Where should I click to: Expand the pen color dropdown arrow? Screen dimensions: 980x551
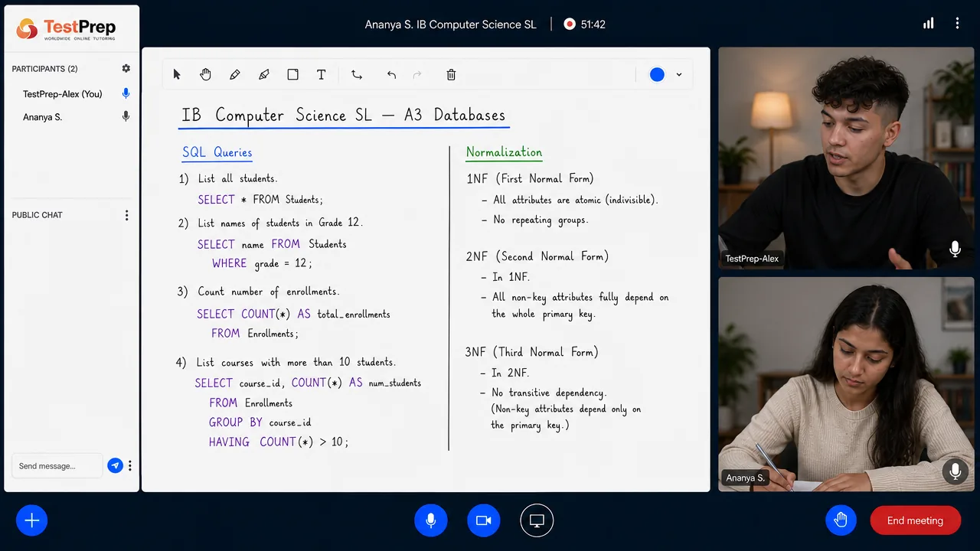pyautogui.click(x=679, y=75)
